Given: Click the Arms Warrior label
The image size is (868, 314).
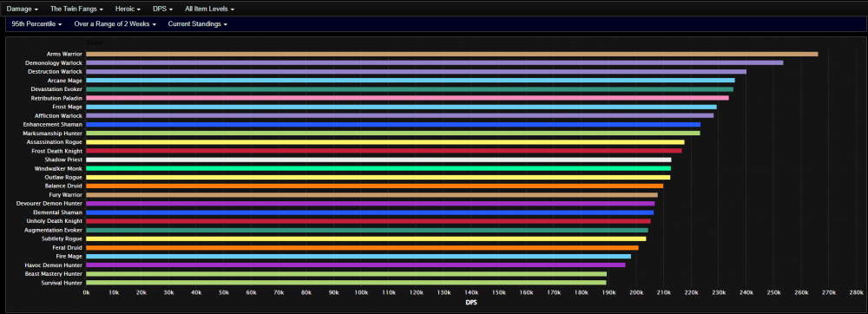Looking at the screenshot, I should click(65, 54).
